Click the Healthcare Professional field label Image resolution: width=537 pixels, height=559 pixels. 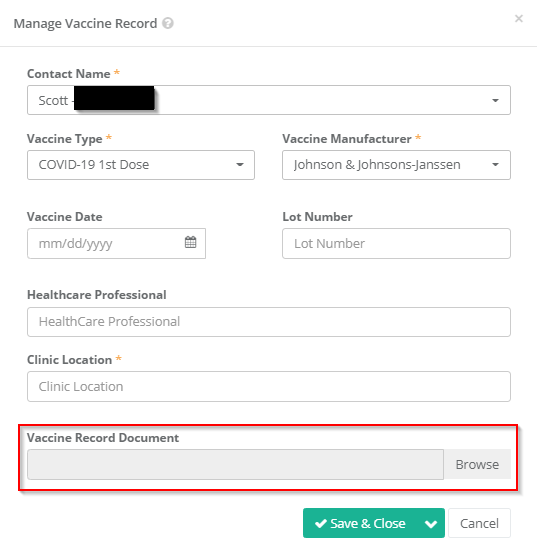pyautogui.click(x=97, y=295)
